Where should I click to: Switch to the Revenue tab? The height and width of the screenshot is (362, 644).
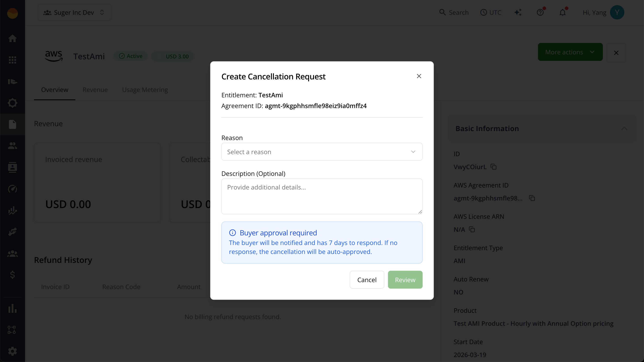tap(95, 89)
